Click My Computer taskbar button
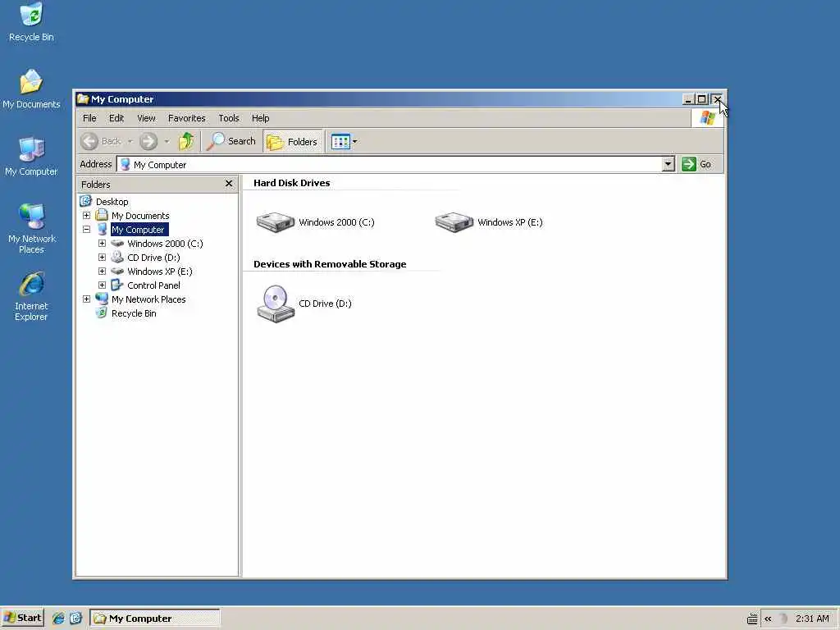The image size is (840, 630). [155, 619]
